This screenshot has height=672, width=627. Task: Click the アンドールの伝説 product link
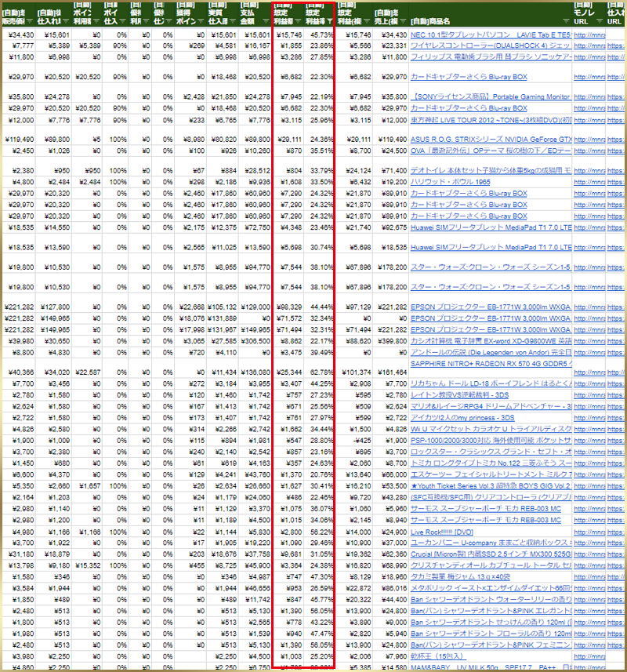[491, 352]
